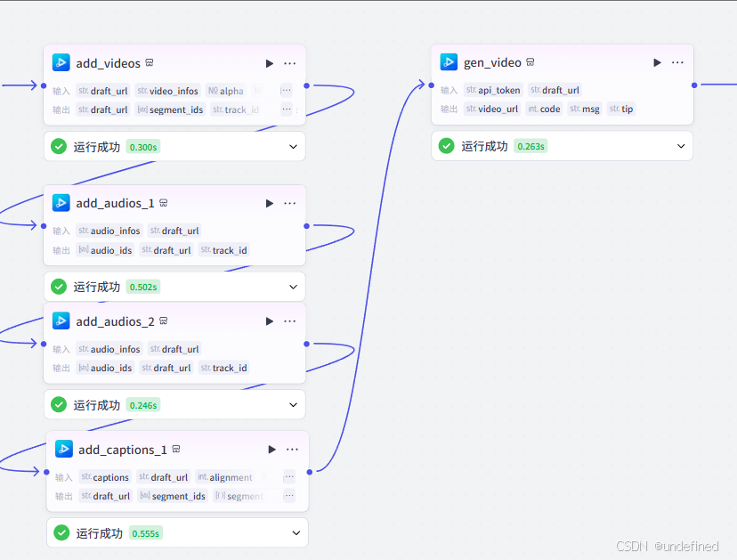Select the gen_video node title
This screenshot has width=737, height=560.
tap(492, 62)
